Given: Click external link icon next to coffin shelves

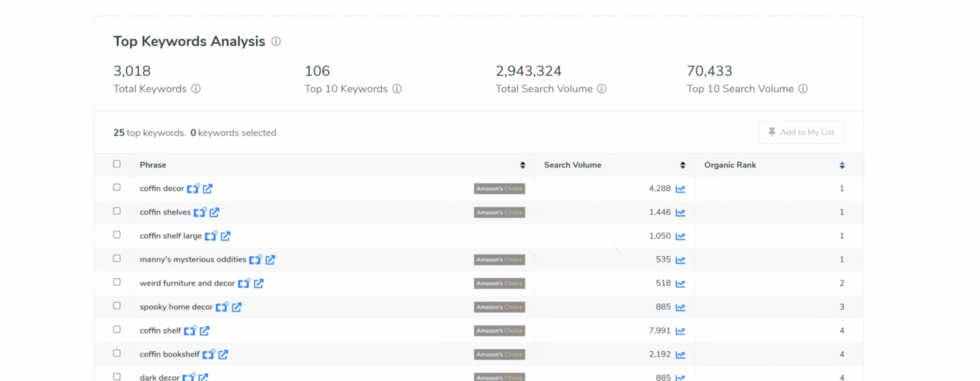Looking at the screenshot, I should 214,213.
